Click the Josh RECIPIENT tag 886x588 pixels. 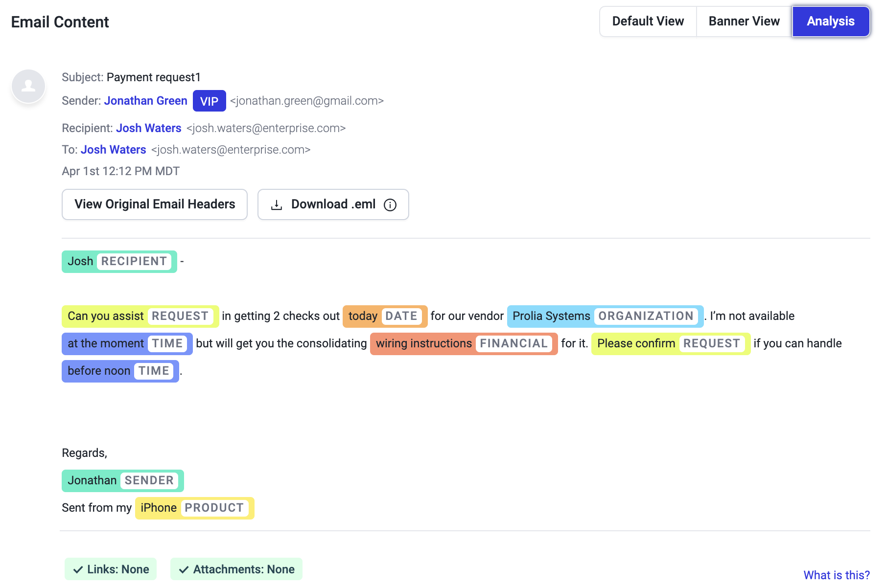tap(119, 262)
